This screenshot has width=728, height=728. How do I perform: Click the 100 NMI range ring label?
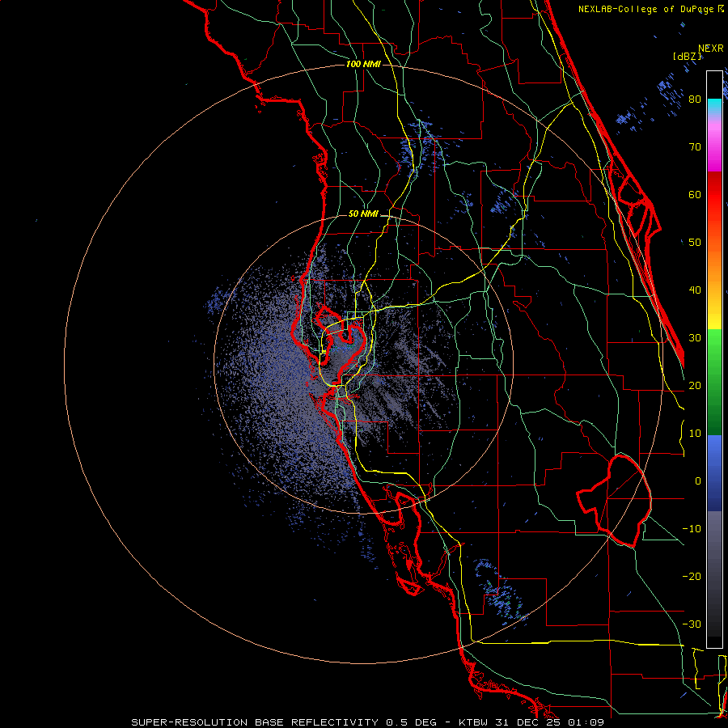coord(363,64)
